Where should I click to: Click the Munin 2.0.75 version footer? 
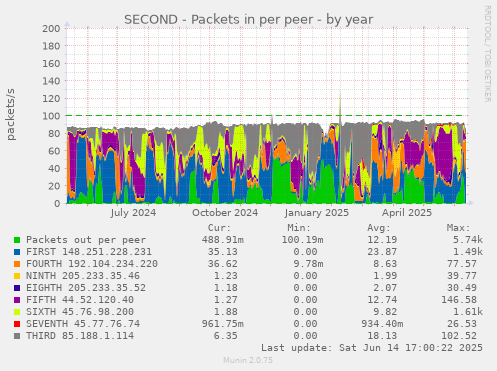pos(248,360)
